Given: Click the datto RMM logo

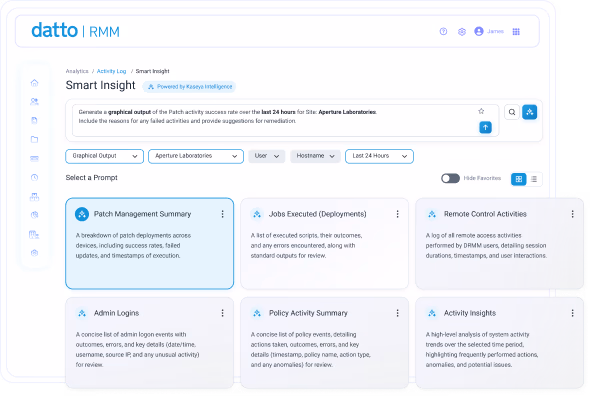Looking at the screenshot, I should (75, 30).
